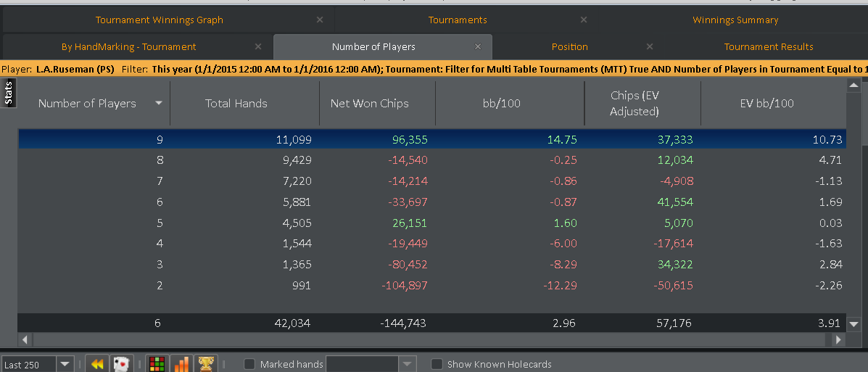Click Number of Players column sort arrow

[159, 103]
